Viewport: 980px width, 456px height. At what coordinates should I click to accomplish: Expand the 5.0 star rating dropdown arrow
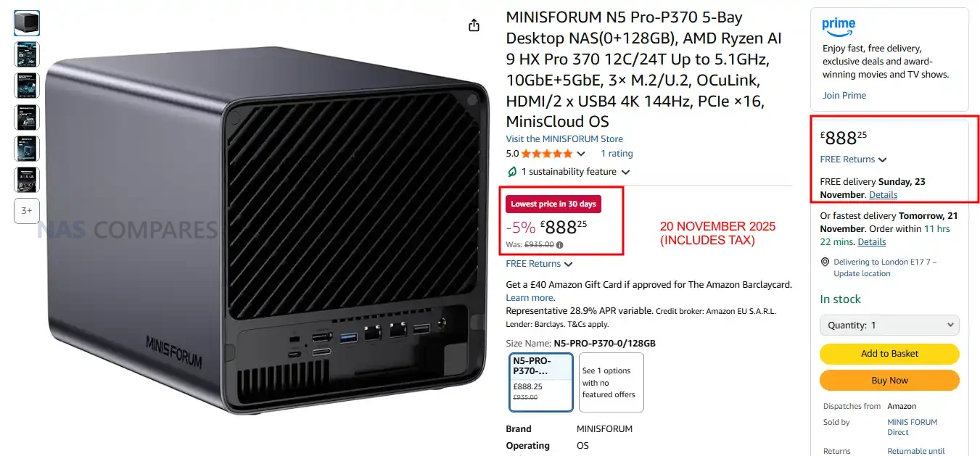tap(580, 154)
